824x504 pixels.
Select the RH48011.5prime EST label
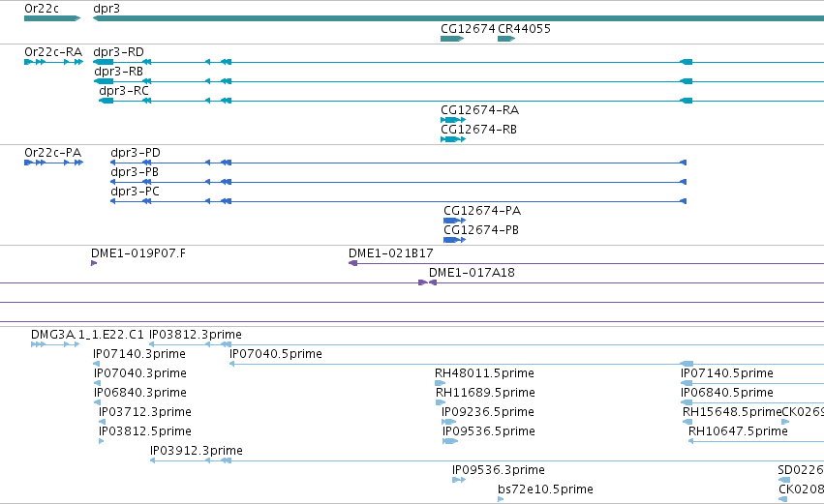(x=484, y=373)
